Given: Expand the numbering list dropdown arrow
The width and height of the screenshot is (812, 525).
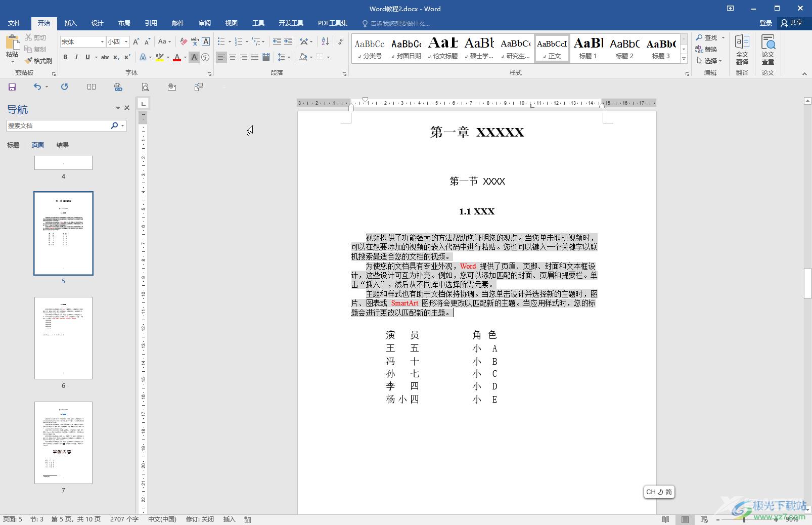Looking at the screenshot, I should click(x=247, y=41).
